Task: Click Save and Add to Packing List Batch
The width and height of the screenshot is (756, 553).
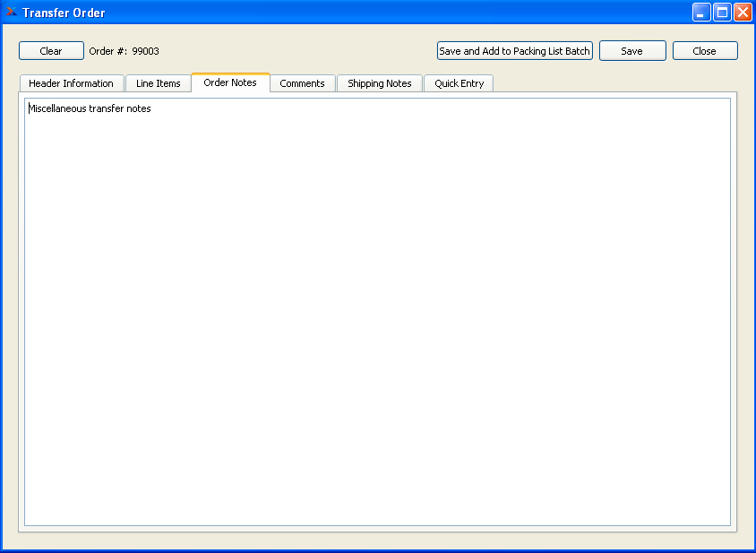Action: 514,50
